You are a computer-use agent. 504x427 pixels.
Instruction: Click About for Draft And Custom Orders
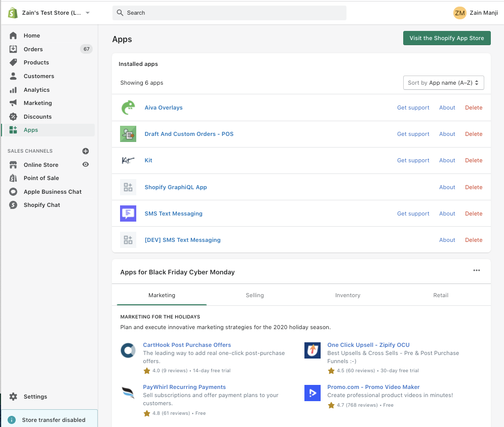point(447,134)
